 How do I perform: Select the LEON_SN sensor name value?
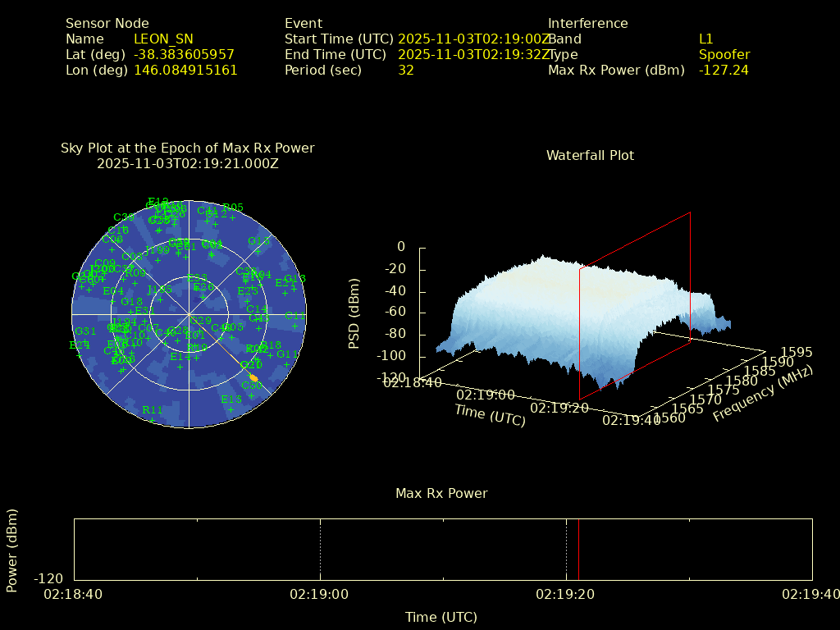163,39
